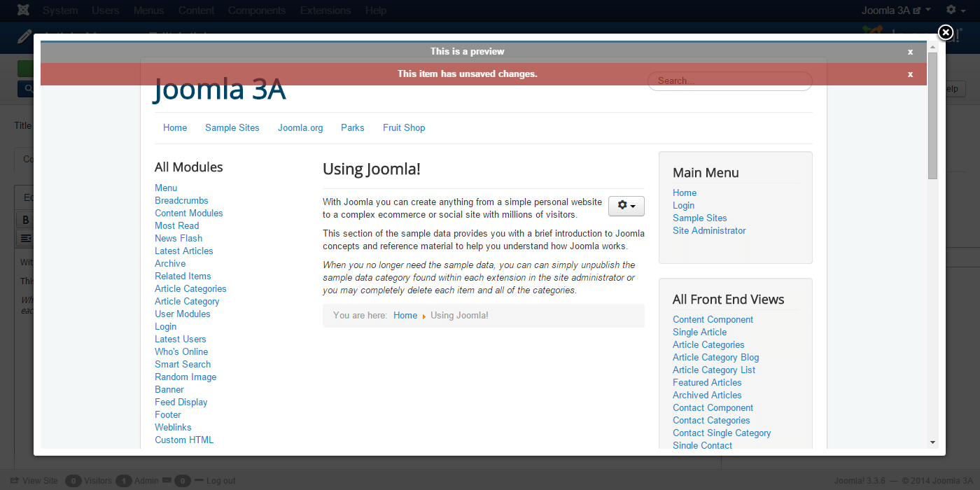Viewport: 980px width, 490px height.
Task: Open the Latest Users link
Action: [181, 339]
